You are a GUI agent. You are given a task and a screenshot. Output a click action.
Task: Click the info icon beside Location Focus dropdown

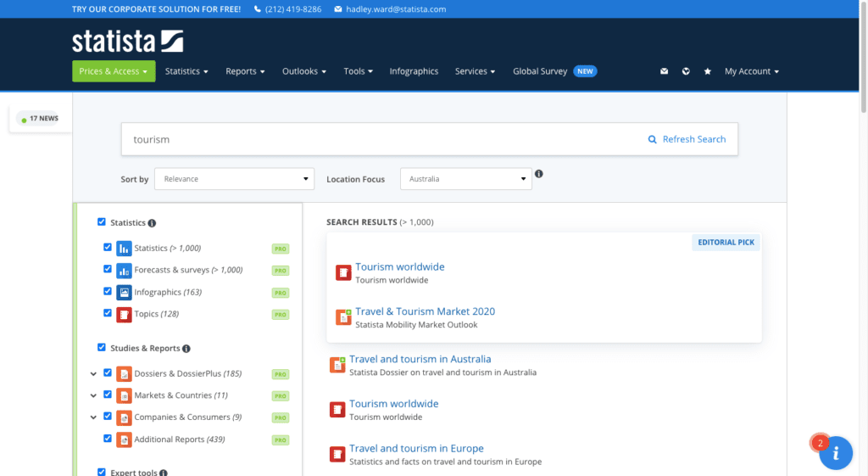[x=538, y=174]
